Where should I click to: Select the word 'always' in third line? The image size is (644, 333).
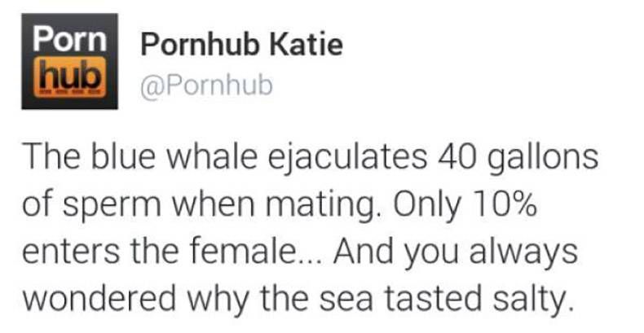pos(523,253)
